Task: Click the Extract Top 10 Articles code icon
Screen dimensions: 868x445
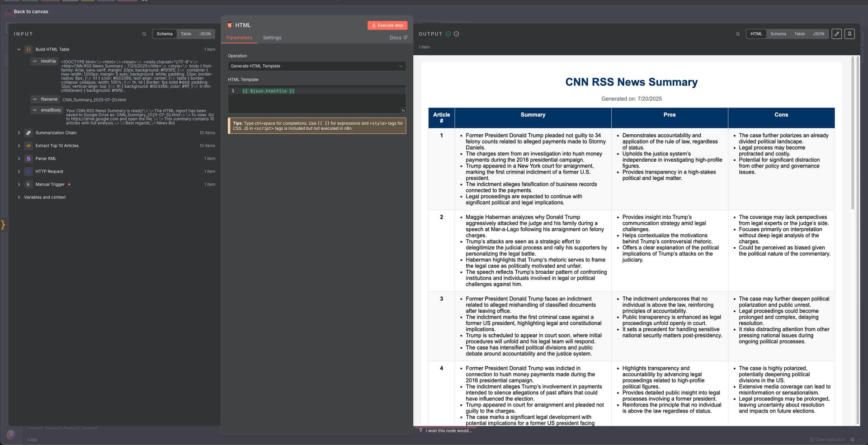Action: coord(28,146)
